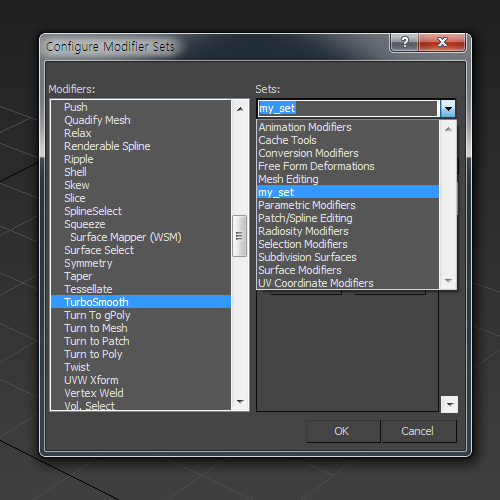This screenshot has height=500, width=500.
Task: Open dropdown arrow at bottom right of sets panel
Action: 449,405
